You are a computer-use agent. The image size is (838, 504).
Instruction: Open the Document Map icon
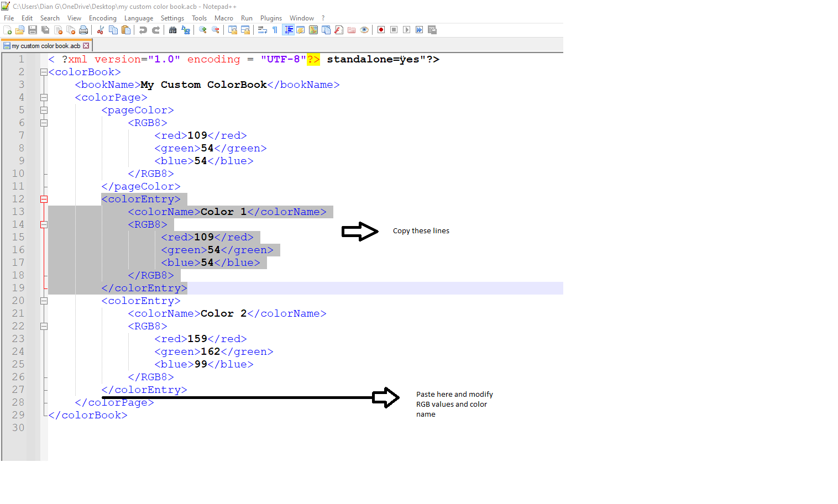(x=313, y=30)
